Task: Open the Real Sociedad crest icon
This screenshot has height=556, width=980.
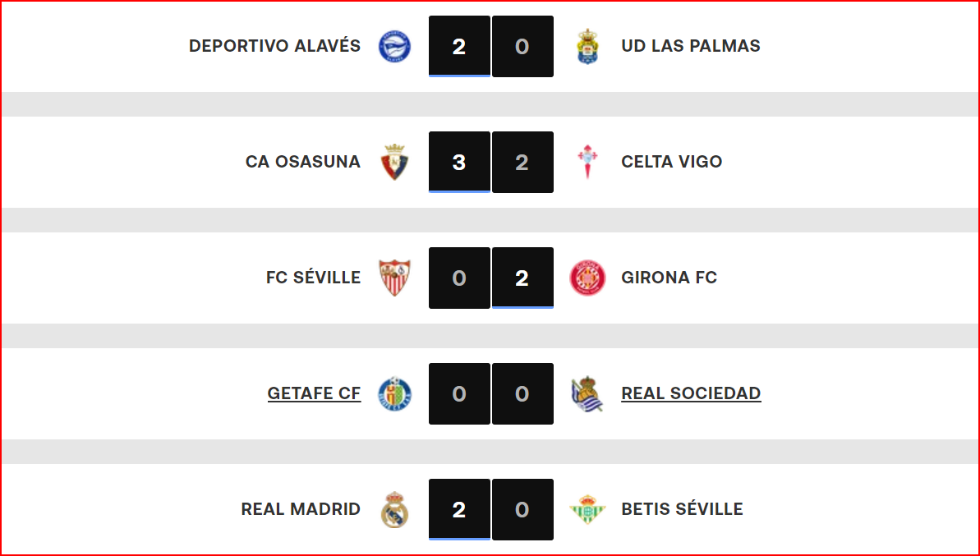Action: (587, 393)
